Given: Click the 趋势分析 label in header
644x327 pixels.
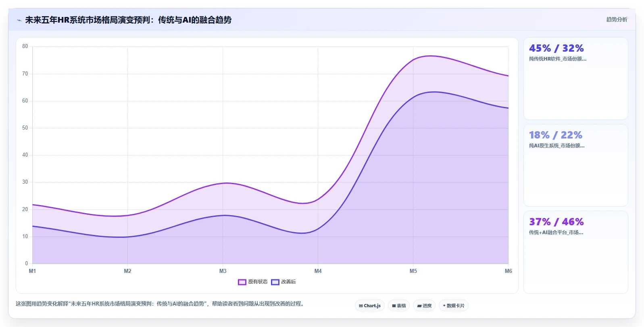Looking at the screenshot, I should point(617,19).
